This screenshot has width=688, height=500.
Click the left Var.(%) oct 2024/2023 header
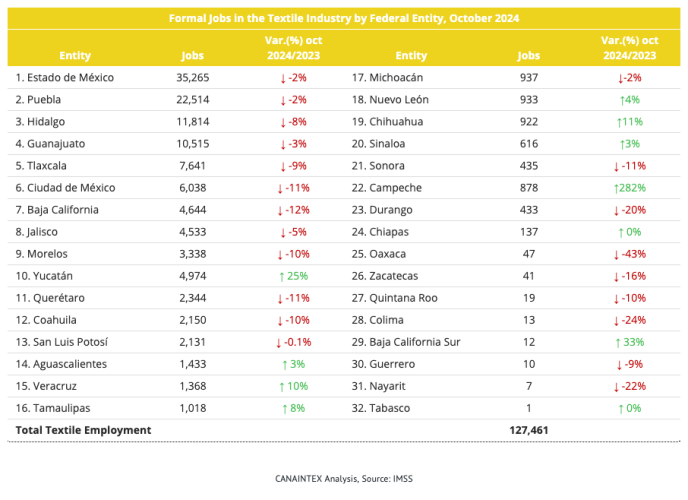tap(294, 48)
